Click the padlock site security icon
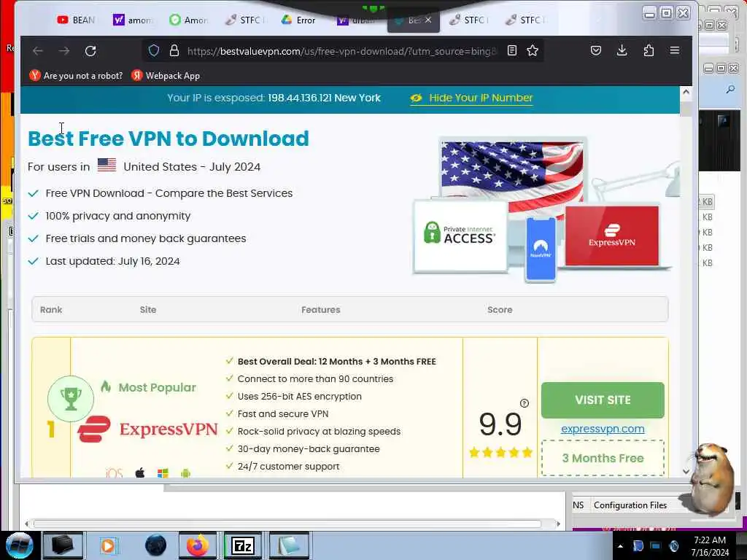 point(174,50)
